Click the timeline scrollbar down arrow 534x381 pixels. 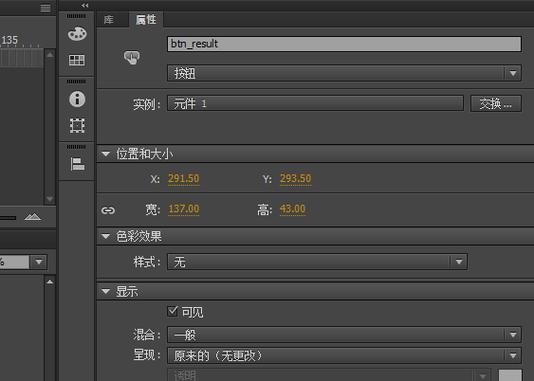50,199
